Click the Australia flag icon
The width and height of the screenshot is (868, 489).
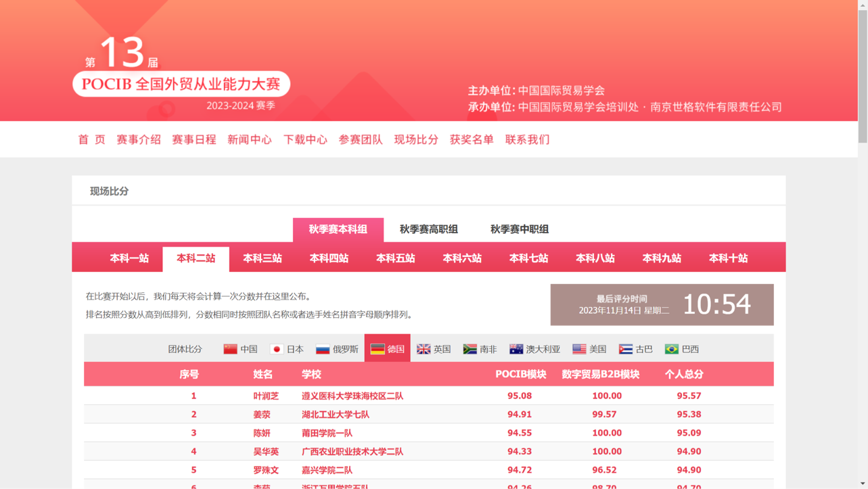coord(516,349)
